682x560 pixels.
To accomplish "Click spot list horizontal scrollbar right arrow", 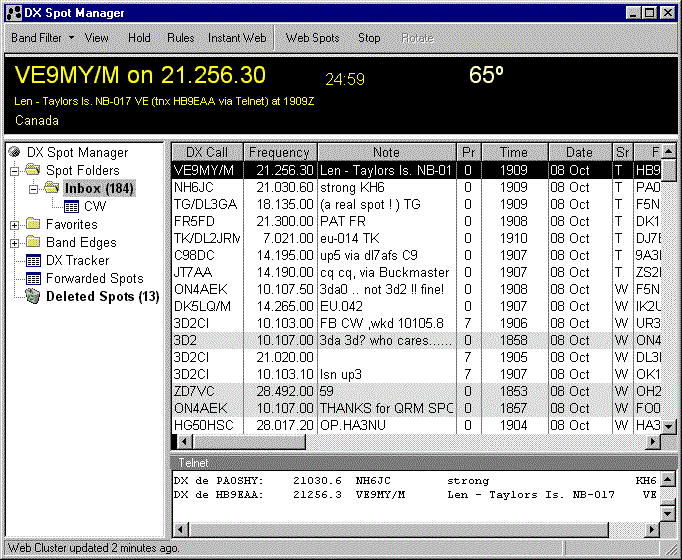I will coord(653,442).
